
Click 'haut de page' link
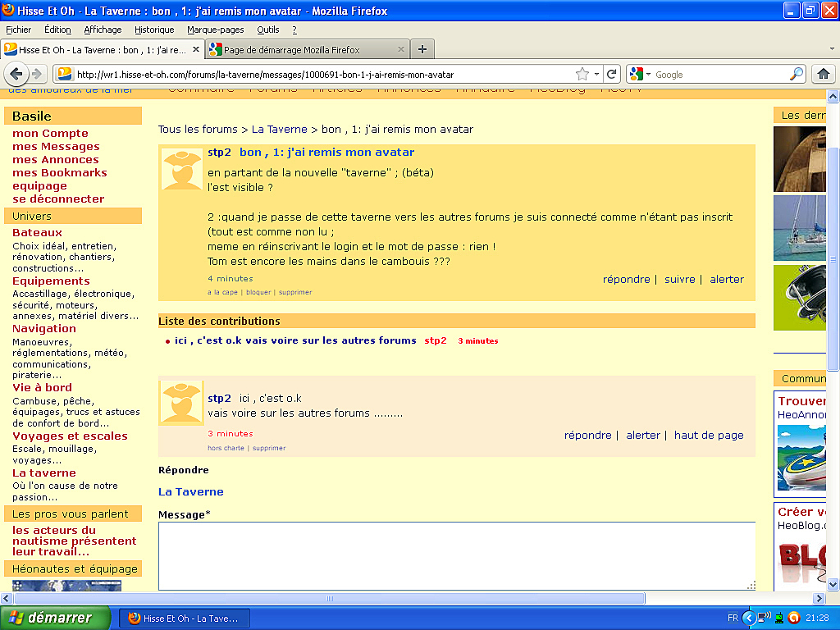point(709,435)
